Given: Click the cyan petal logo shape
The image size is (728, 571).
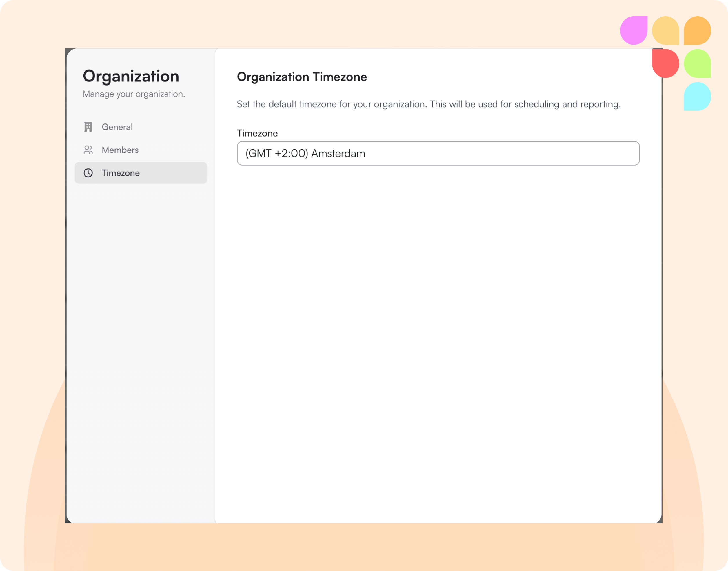Looking at the screenshot, I should tap(697, 97).
